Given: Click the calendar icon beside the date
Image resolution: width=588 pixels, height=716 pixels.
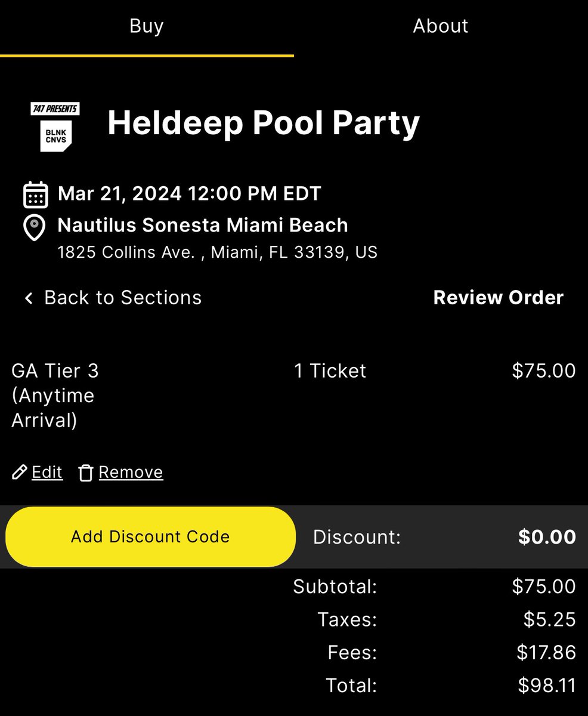Looking at the screenshot, I should [x=35, y=195].
